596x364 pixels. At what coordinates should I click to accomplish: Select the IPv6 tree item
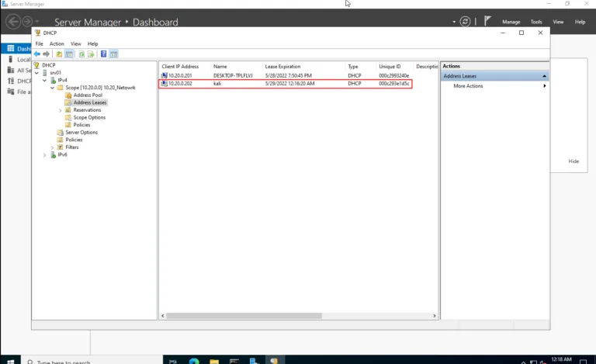(62, 154)
